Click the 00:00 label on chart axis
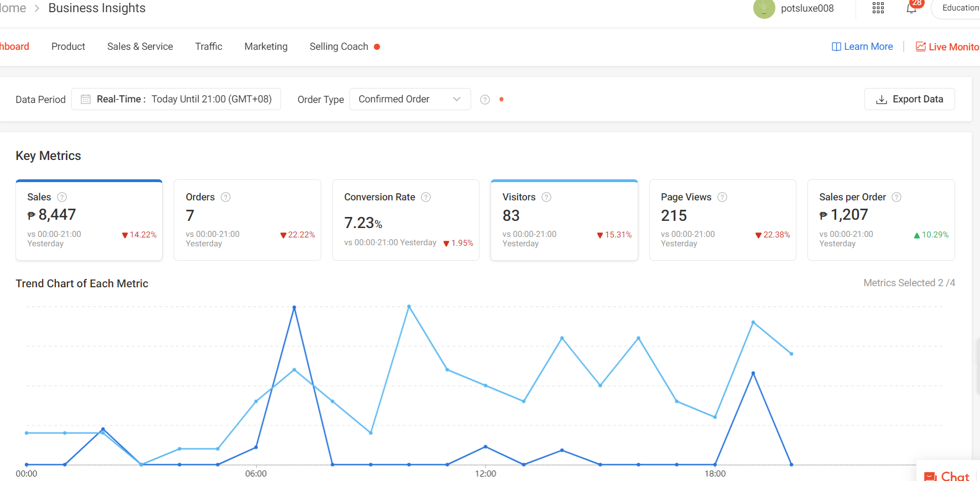This screenshot has width=980, height=481. (x=27, y=474)
